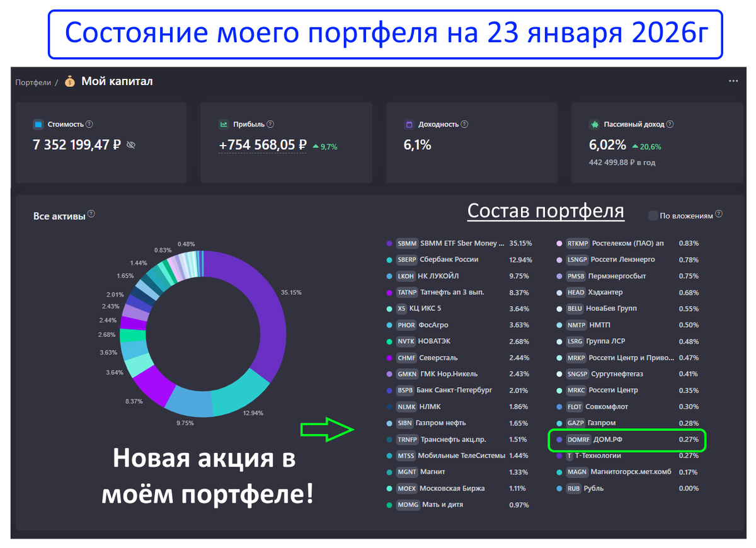Image resolution: width=756 pixels, height=548 pixels.
Task: Open the three-dot options menu
Action: (733, 81)
